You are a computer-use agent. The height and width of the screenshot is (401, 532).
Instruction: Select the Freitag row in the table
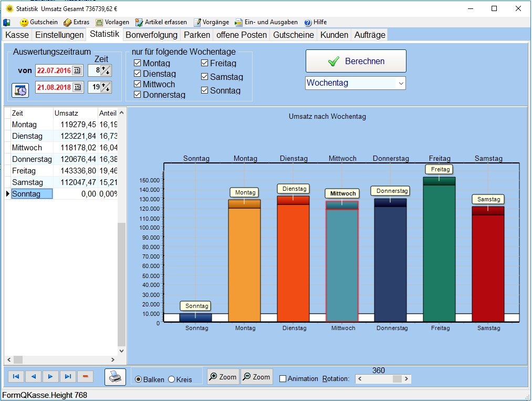point(61,171)
